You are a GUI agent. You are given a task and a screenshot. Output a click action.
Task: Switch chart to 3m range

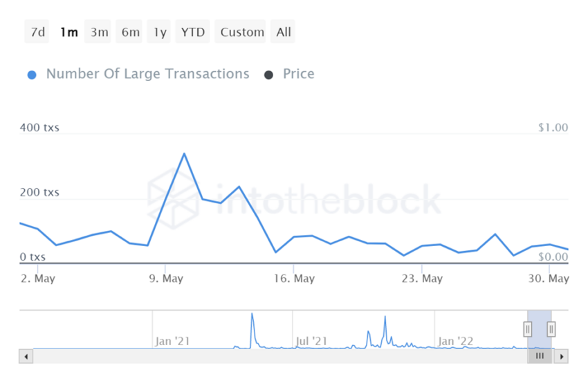(x=99, y=32)
